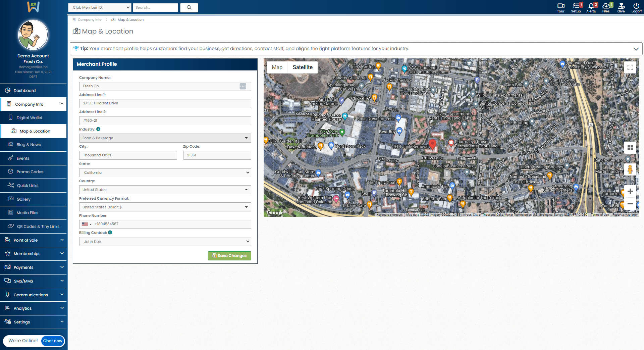Screen dimensions: 644x350
Task: Open the Files cloud icon
Action: 606,6
